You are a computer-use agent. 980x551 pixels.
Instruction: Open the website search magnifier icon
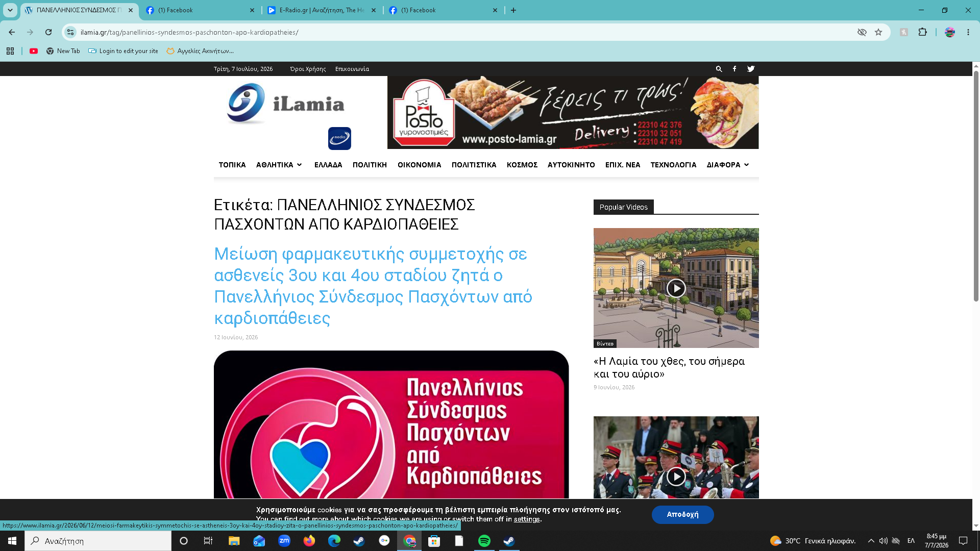[x=719, y=69]
